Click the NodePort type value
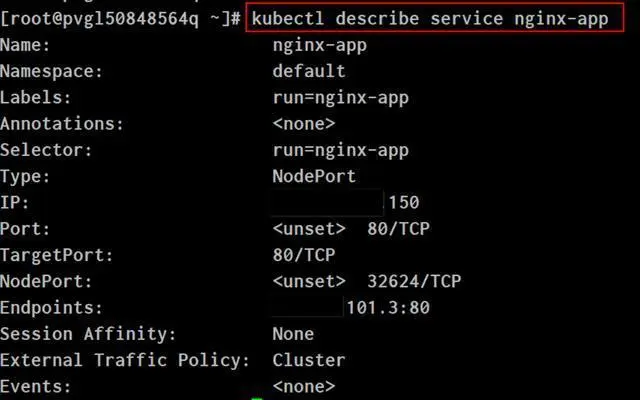This screenshot has width=640, height=400. (314, 176)
